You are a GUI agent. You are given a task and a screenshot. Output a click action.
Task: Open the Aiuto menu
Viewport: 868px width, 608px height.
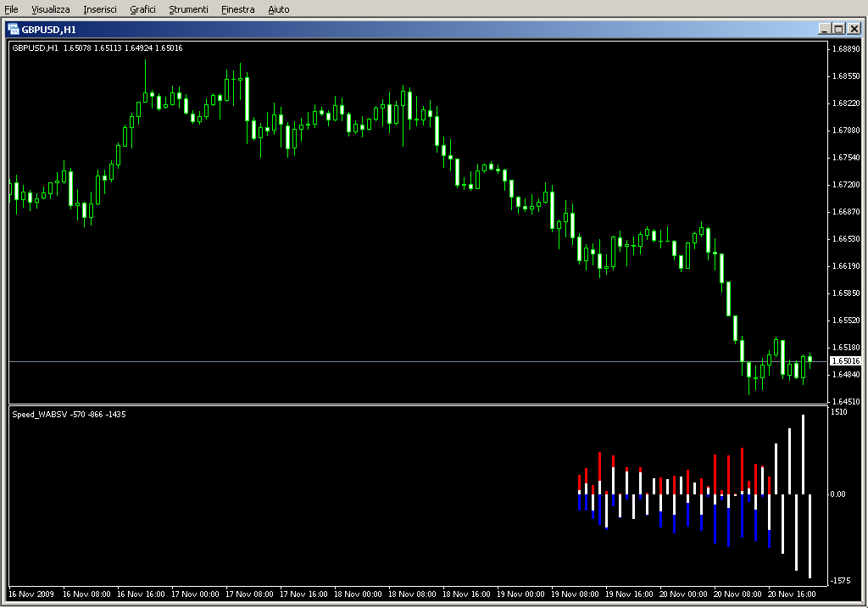pyautogui.click(x=278, y=9)
